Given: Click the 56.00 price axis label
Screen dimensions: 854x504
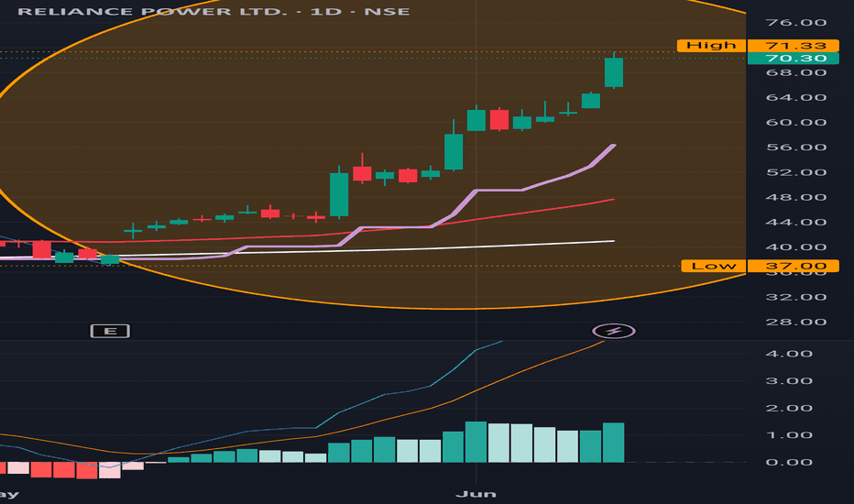Looking at the screenshot, I should [x=795, y=148].
